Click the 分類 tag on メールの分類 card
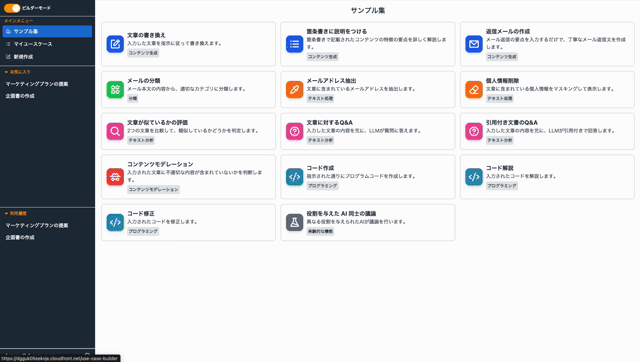Viewport: 640px width, 362px height. pos(133,98)
